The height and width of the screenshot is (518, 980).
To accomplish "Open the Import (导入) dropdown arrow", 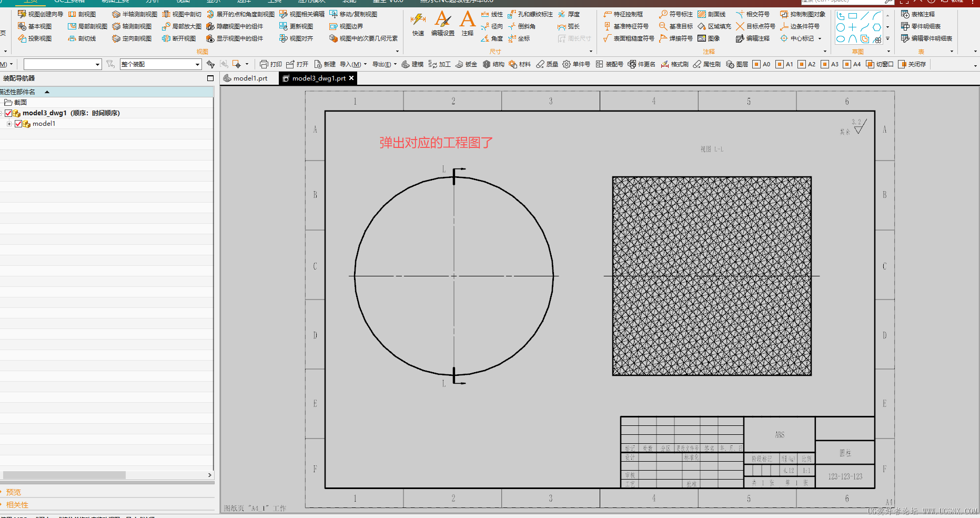I will 365,64.
